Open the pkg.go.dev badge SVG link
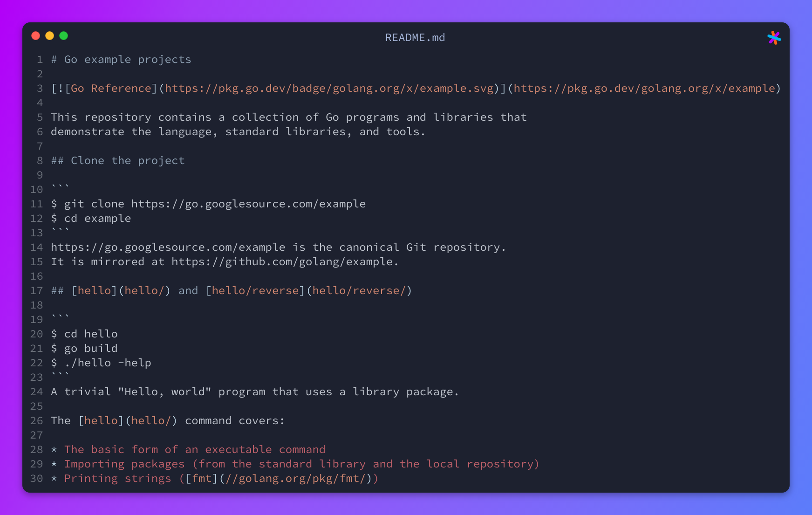 pyautogui.click(x=329, y=88)
